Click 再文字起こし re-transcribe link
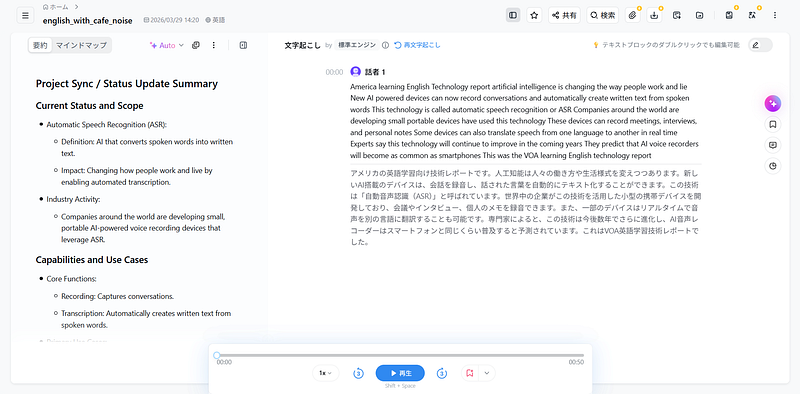 [x=417, y=45]
